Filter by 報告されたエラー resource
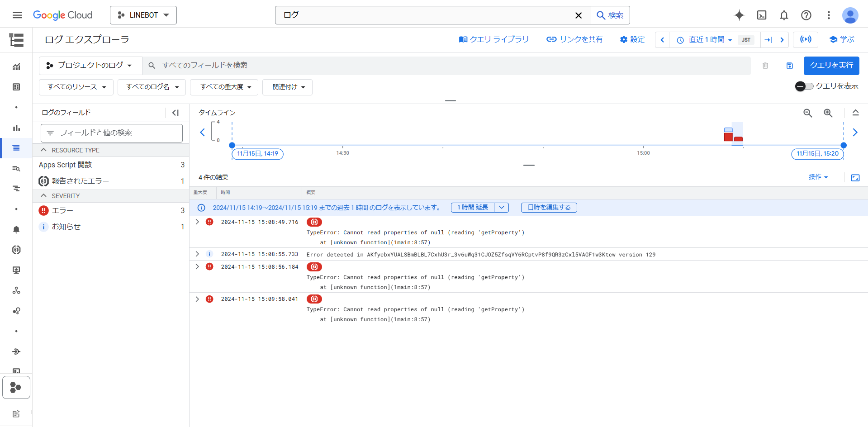This screenshot has width=868, height=427. click(x=111, y=181)
